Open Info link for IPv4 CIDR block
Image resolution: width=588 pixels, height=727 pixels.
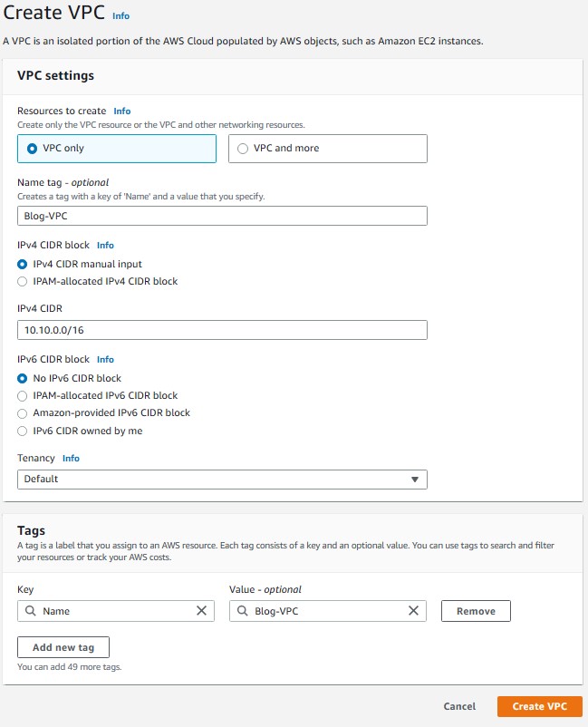click(x=105, y=245)
